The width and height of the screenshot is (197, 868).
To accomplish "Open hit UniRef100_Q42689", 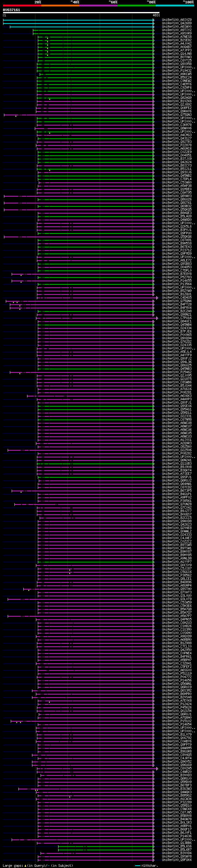I will click(x=177, y=23).
